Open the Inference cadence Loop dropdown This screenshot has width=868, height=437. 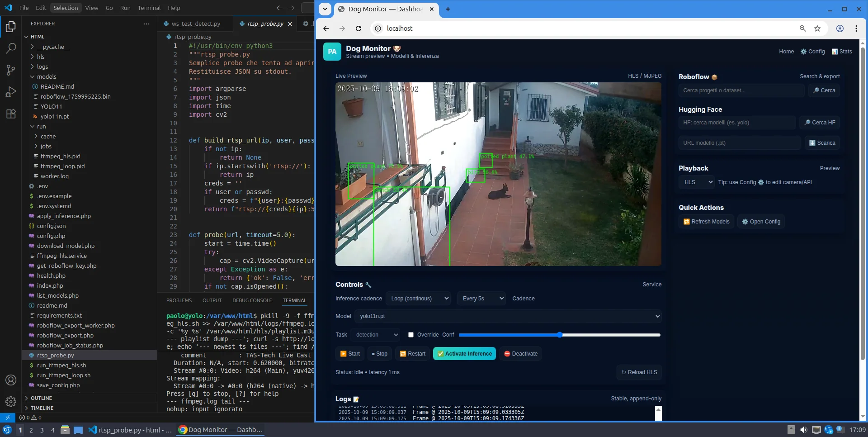coord(420,299)
